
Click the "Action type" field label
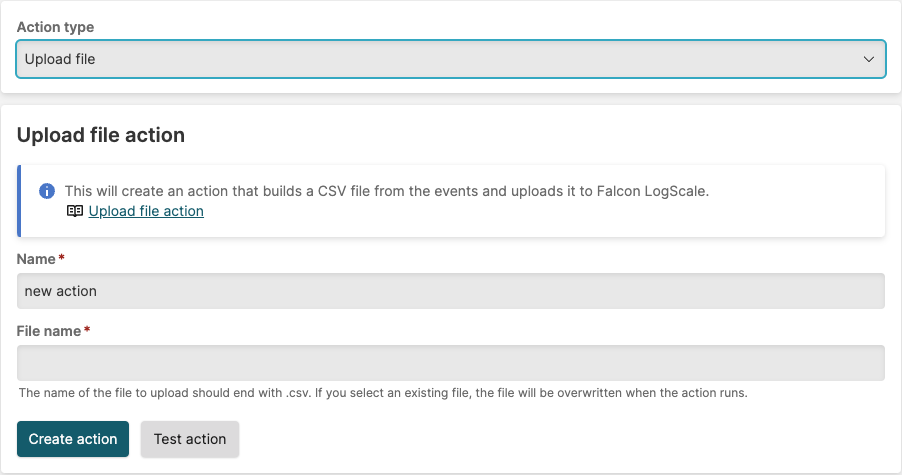(x=56, y=27)
